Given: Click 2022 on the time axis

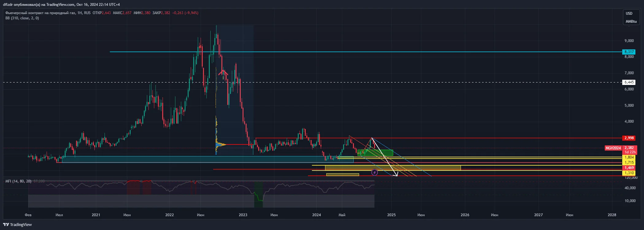Looking at the screenshot, I should tap(170, 215).
